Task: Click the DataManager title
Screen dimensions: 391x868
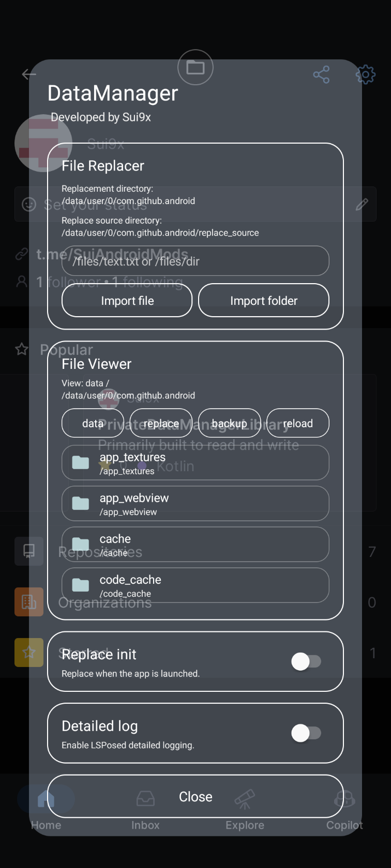Action: coord(113,93)
